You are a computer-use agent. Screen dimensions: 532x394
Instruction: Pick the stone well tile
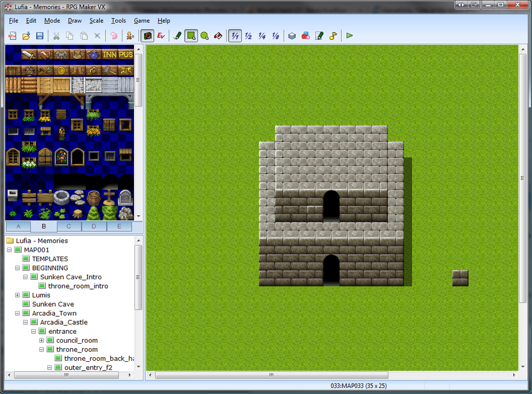click(x=61, y=197)
